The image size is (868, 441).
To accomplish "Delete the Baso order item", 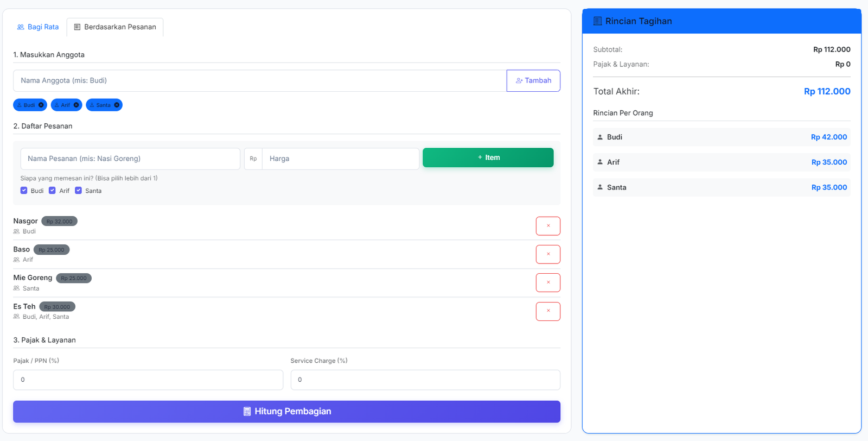I will pyautogui.click(x=548, y=254).
